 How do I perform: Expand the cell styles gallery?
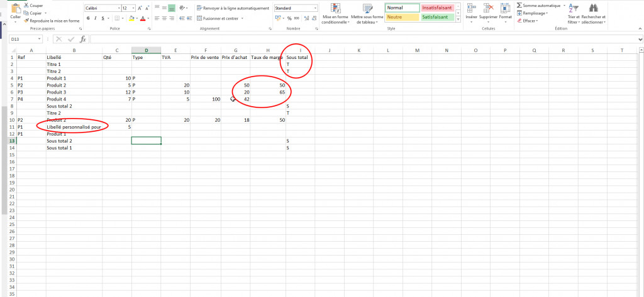point(457,20)
